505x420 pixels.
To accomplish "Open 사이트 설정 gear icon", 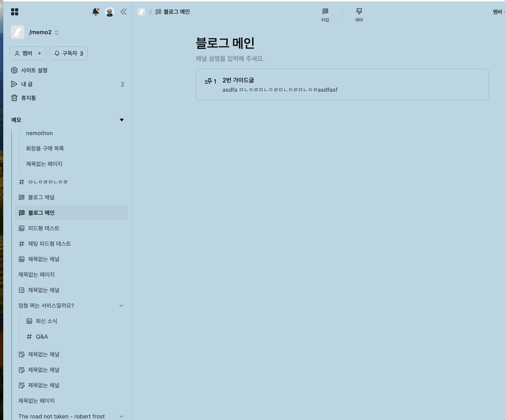I will coord(14,70).
